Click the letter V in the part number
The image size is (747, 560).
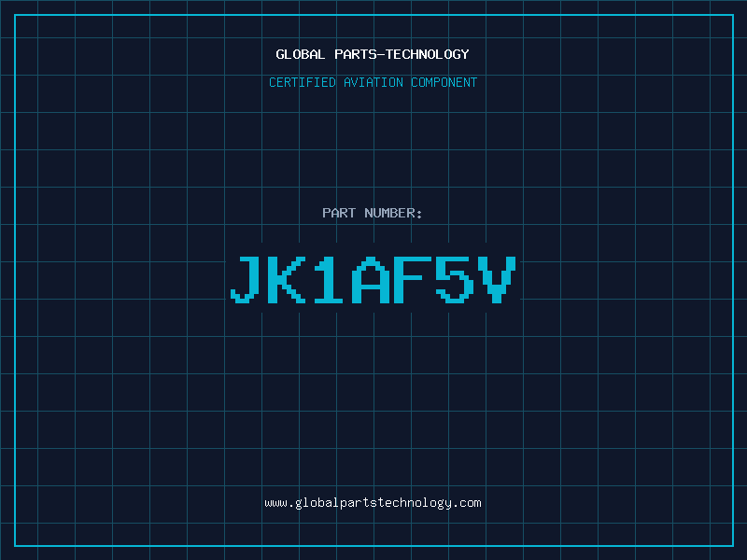[497, 279]
